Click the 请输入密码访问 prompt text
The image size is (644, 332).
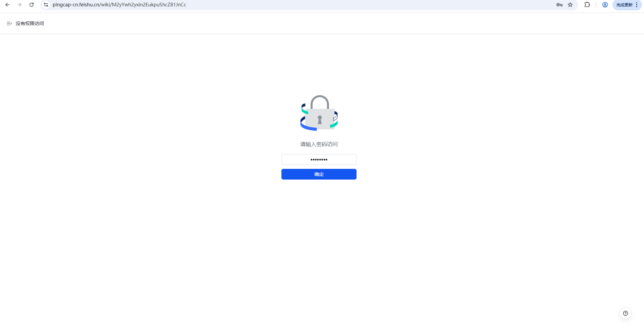tap(319, 144)
